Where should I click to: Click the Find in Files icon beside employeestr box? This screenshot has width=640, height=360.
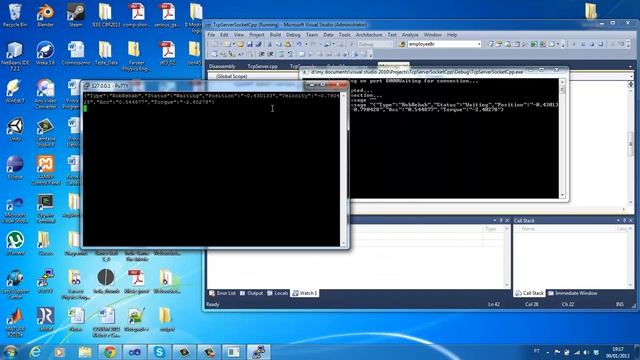point(402,44)
